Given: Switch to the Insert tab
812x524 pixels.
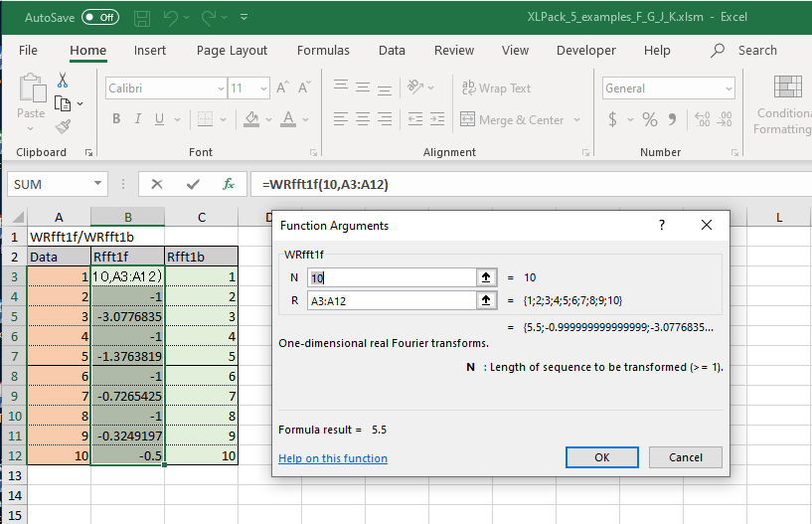Looking at the screenshot, I should (x=150, y=51).
